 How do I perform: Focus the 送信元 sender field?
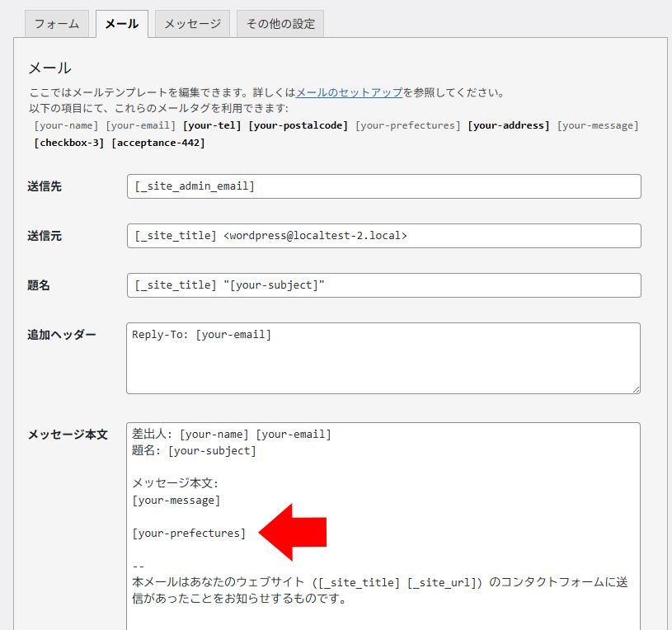click(x=383, y=236)
